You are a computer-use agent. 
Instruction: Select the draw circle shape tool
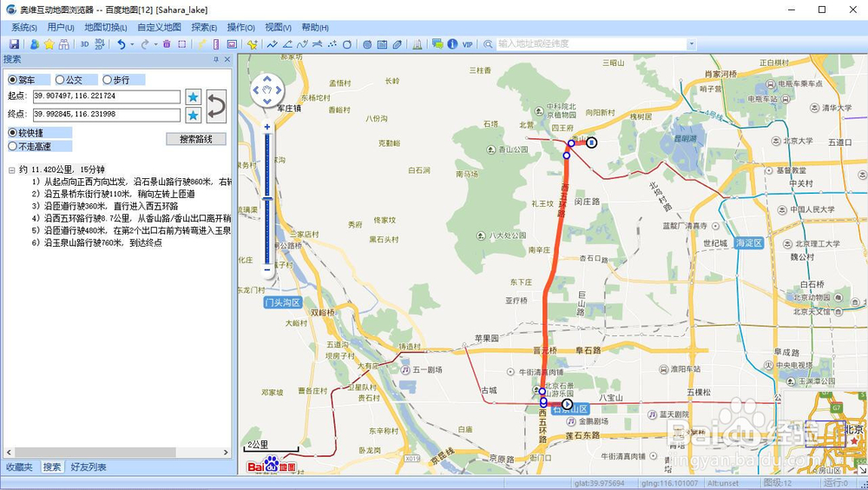[347, 44]
